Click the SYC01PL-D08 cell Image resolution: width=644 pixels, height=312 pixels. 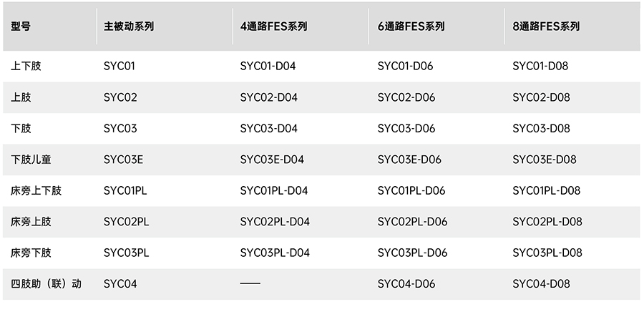click(x=547, y=191)
